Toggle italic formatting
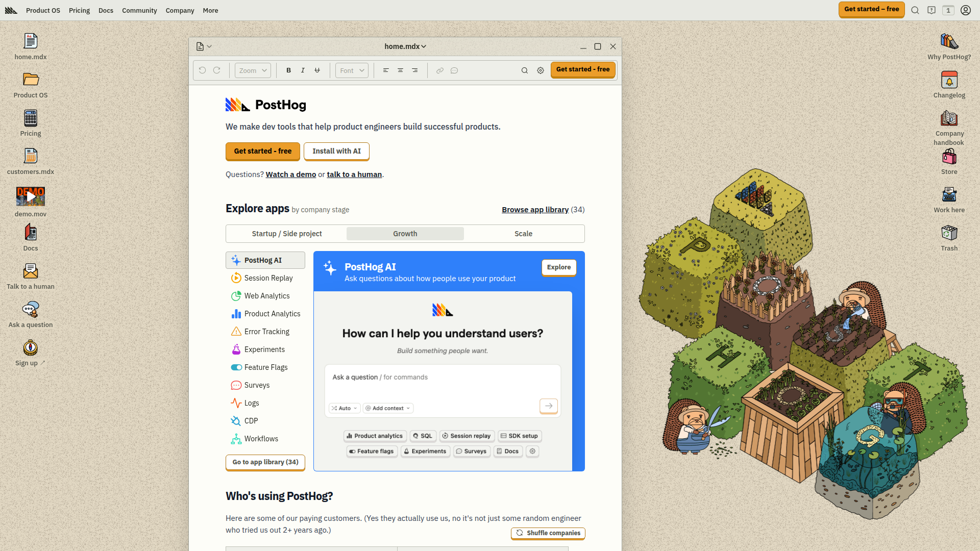The height and width of the screenshot is (551, 980). (303, 70)
